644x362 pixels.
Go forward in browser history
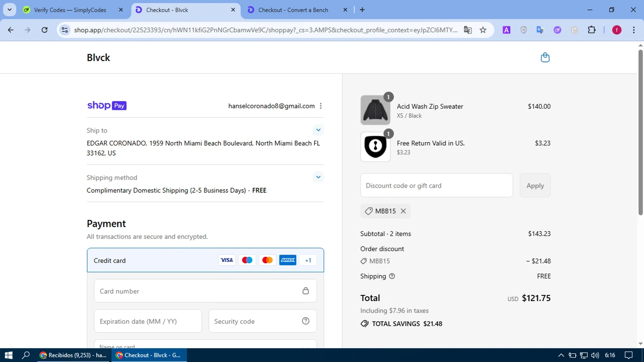click(x=27, y=30)
